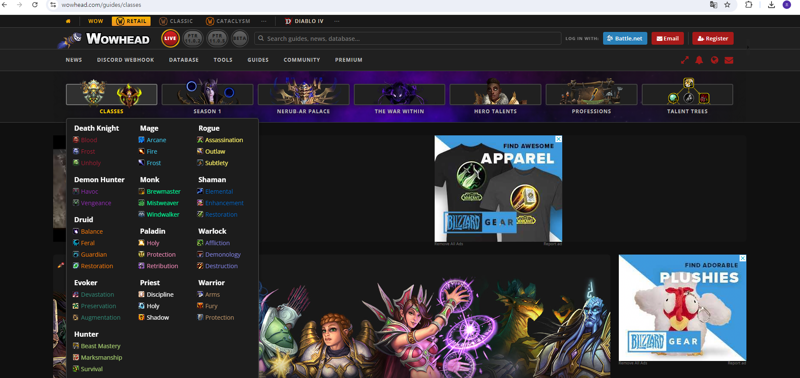Click the Brewmaster Monk spec icon
800x378 pixels.
tap(141, 191)
